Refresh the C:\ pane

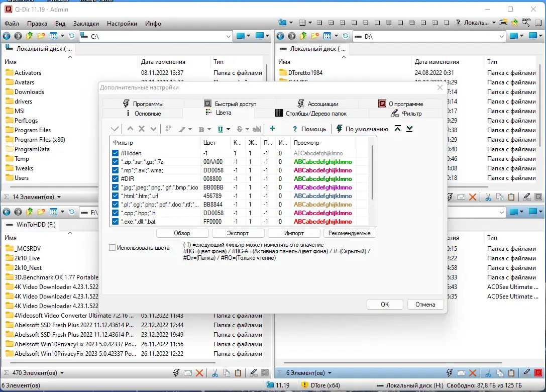72,36
